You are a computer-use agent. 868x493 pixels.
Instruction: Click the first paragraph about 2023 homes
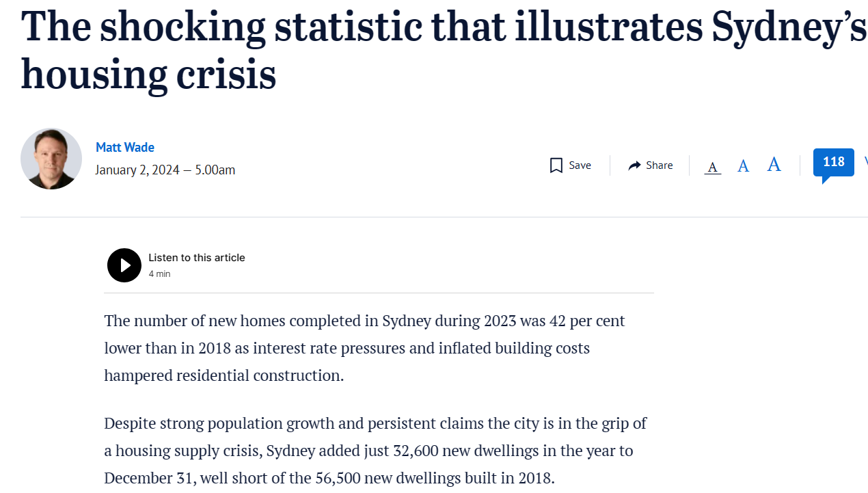click(x=364, y=347)
